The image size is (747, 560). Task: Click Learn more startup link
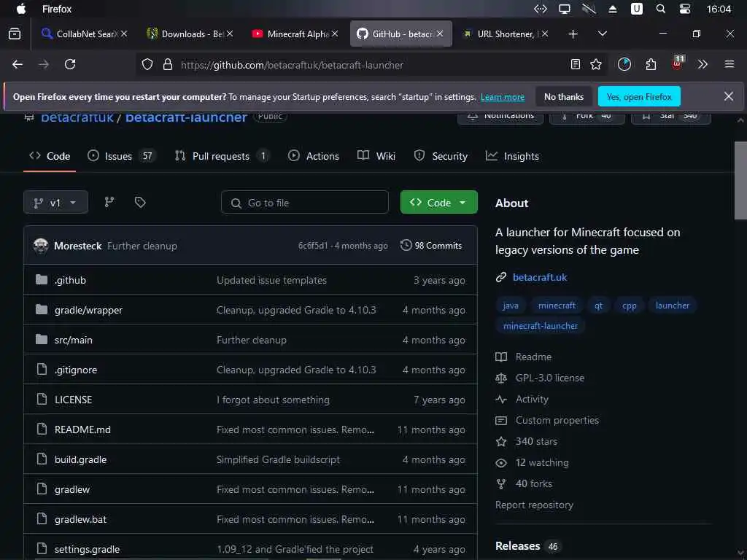(x=502, y=97)
